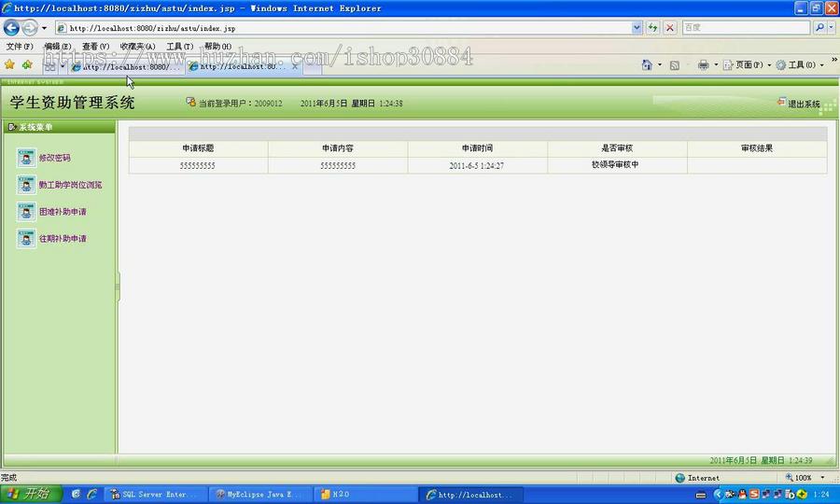Expand the toolbar overflow chevron
840x504 pixels.
click(x=834, y=60)
